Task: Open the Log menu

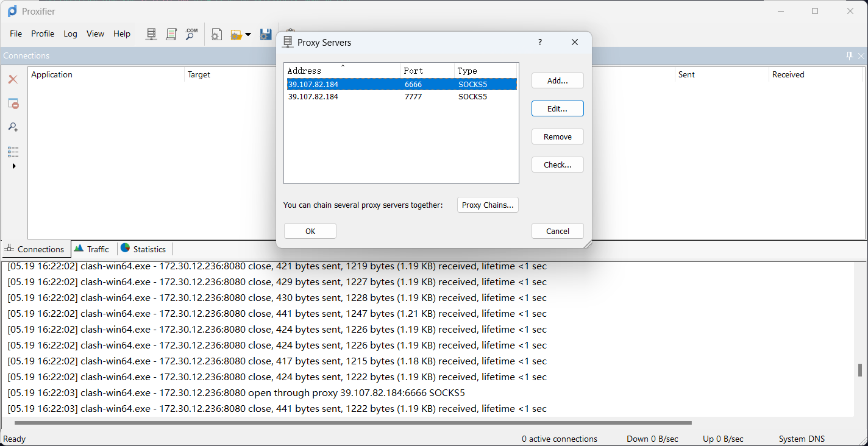Action: tap(71, 34)
